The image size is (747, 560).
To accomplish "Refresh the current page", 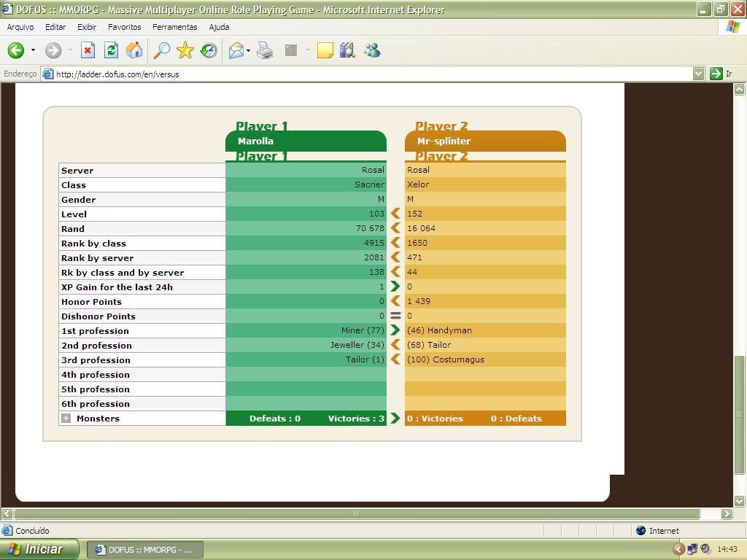I will point(111,50).
